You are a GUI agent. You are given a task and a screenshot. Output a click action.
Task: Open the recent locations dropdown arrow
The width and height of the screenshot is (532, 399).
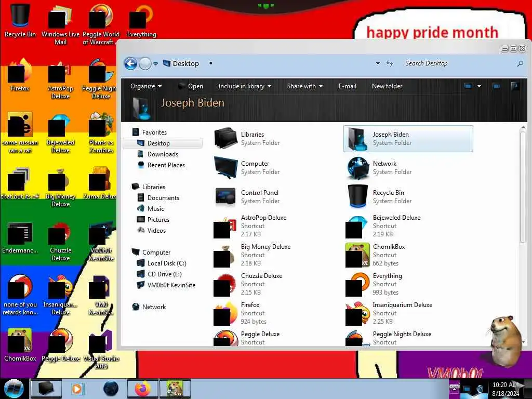click(155, 64)
